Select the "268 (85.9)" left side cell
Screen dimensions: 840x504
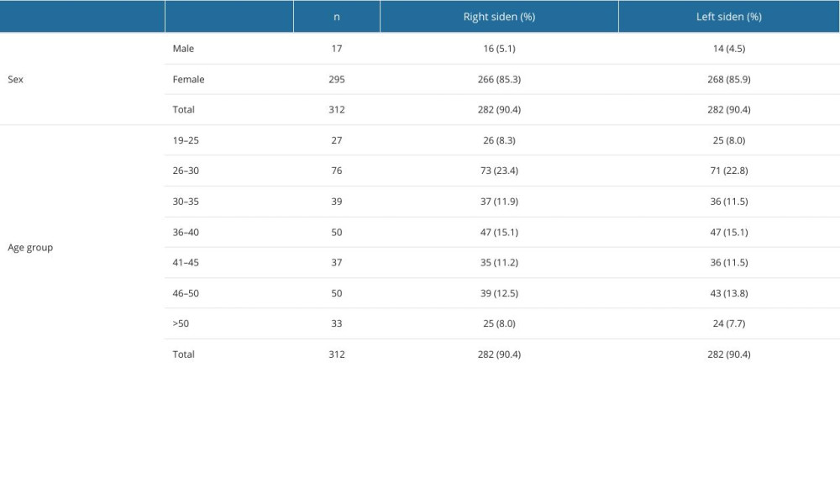click(x=728, y=80)
